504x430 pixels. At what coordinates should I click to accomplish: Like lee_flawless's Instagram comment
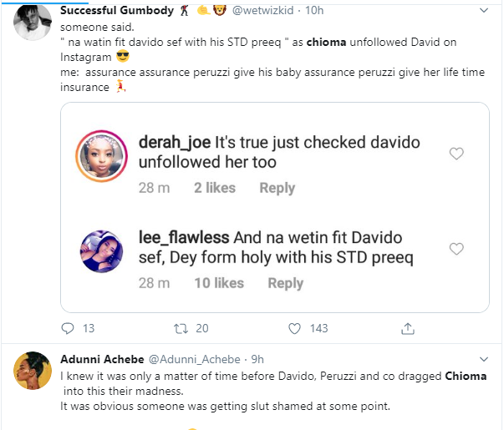pyautogui.click(x=456, y=249)
